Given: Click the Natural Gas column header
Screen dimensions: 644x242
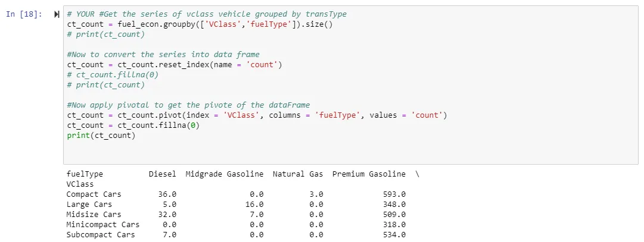Looking at the screenshot, I should pos(298,174).
